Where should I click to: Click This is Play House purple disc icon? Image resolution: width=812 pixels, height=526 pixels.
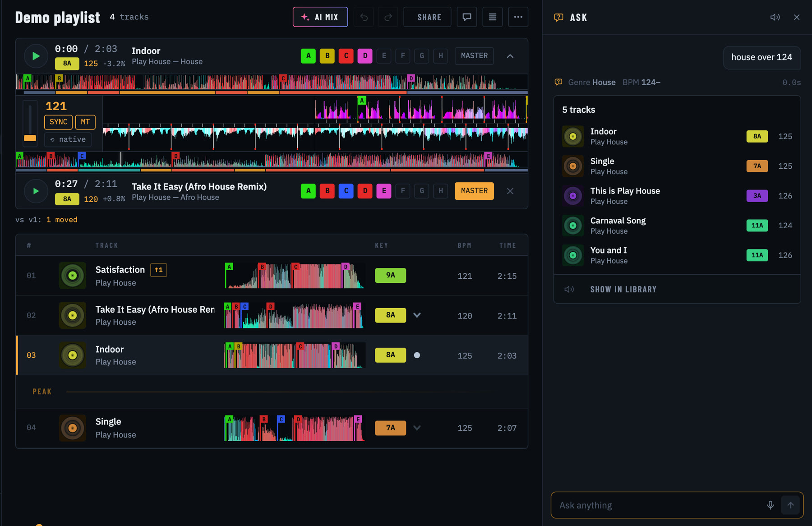point(573,196)
